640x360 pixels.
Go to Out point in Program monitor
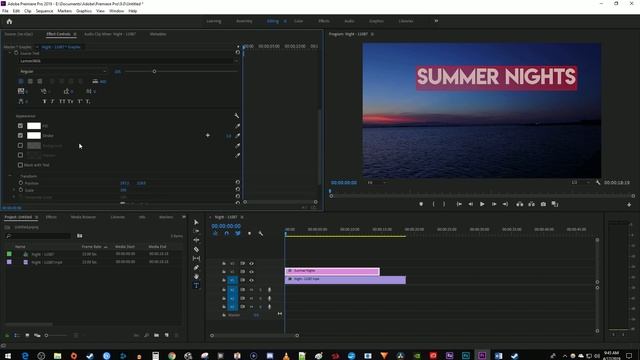click(x=505, y=204)
